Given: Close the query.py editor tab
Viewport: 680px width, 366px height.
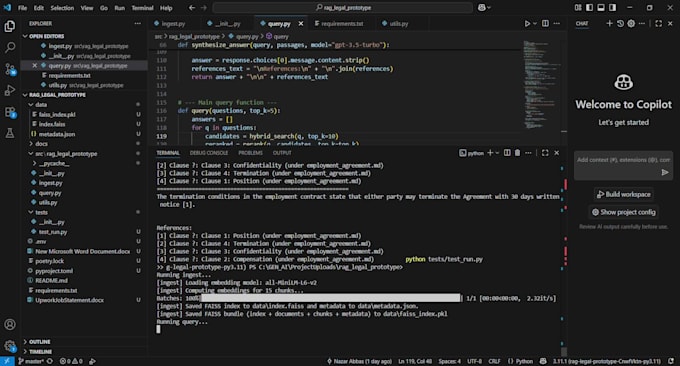Looking at the screenshot, I should tap(301, 23).
